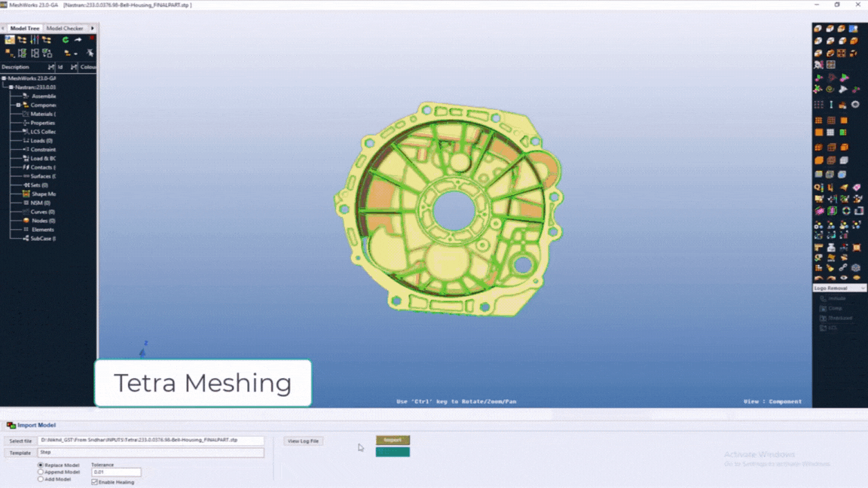868x488 pixels.
Task: Click the Nodes icon in the model tree
Action: 26,221
